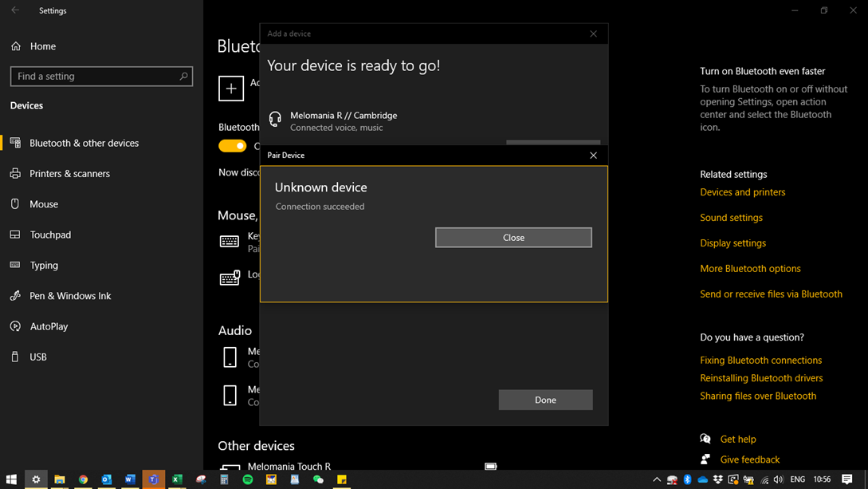Close the Pair Device dialog with X
The image size is (868, 489).
[593, 156]
